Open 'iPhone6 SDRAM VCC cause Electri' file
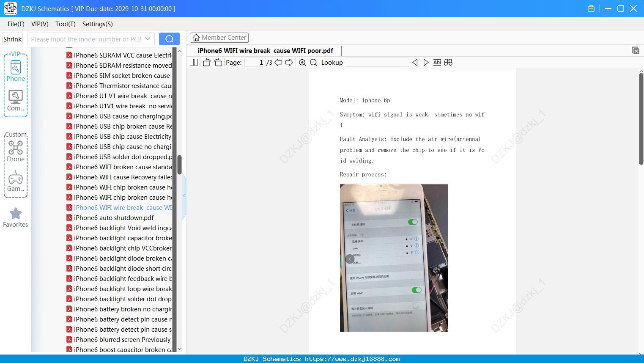 click(x=123, y=55)
